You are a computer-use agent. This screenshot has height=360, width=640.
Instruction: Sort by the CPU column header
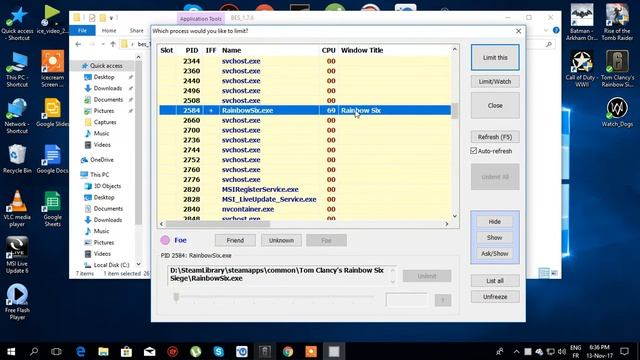[x=329, y=50]
